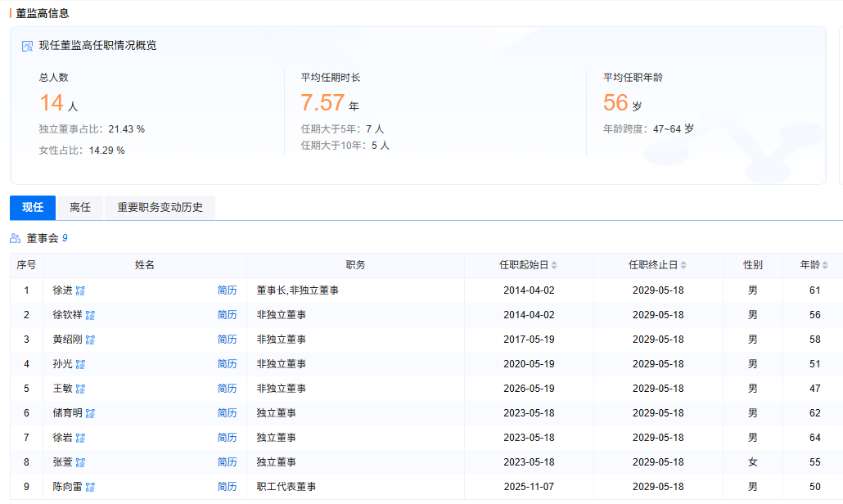Click the 女性占比 14.29 % text
This screenshot has width=843, height=504.
(82, 151)
